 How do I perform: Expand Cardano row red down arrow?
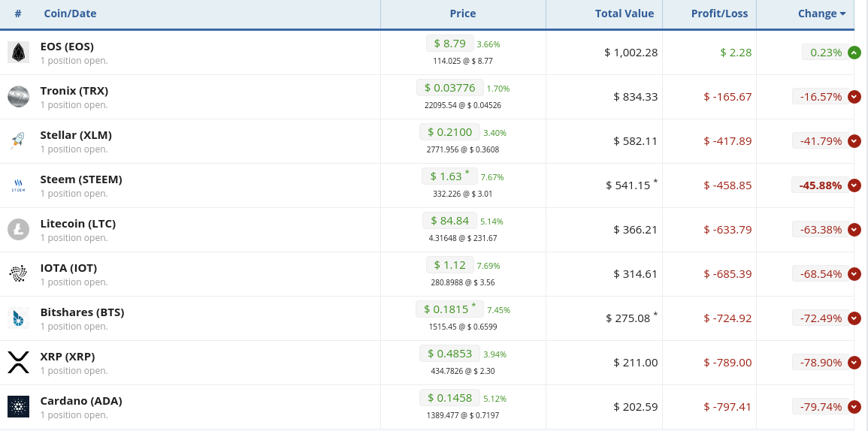tap(854, 407)
